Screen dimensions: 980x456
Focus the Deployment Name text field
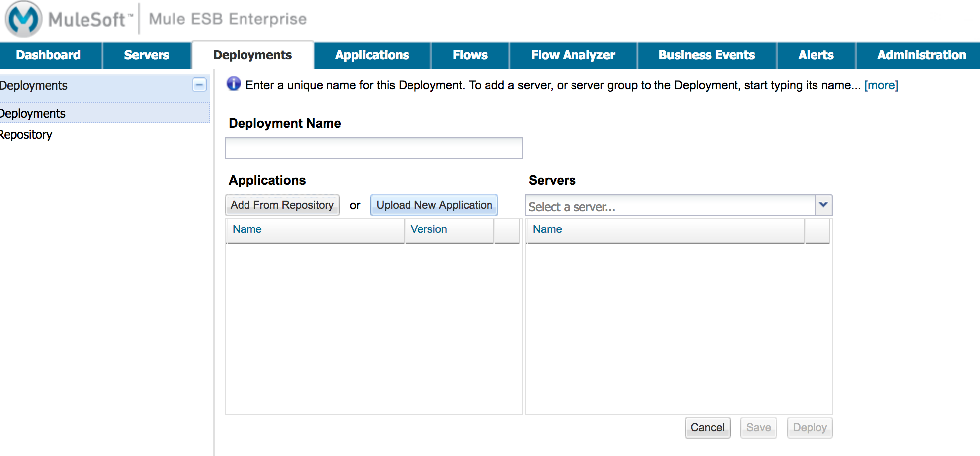[373, 148]
